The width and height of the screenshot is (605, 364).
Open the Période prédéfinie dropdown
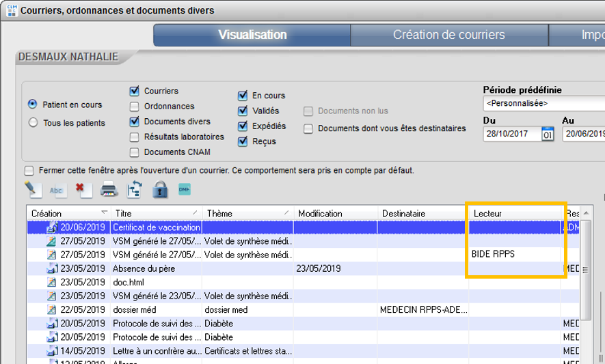point(543,103)
